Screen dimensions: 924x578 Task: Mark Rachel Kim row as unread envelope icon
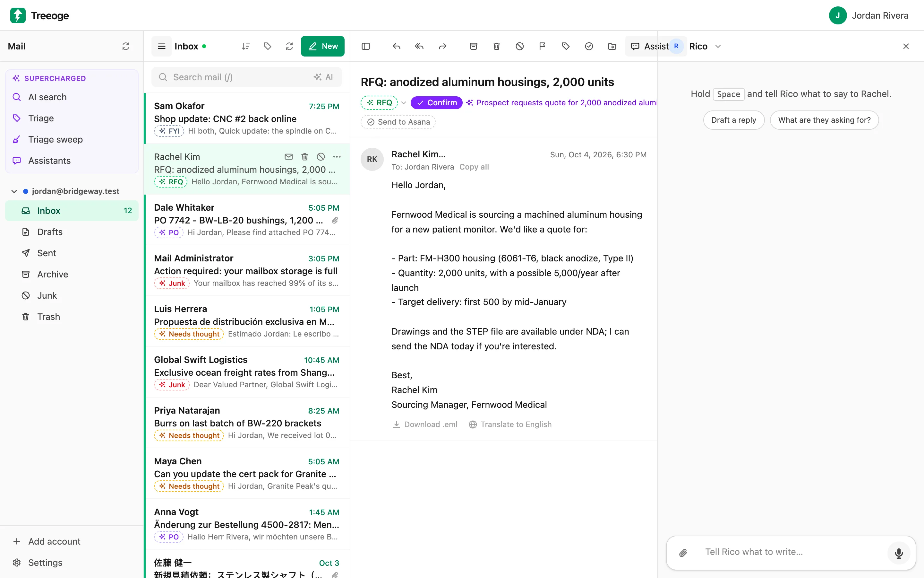point(289,157)
